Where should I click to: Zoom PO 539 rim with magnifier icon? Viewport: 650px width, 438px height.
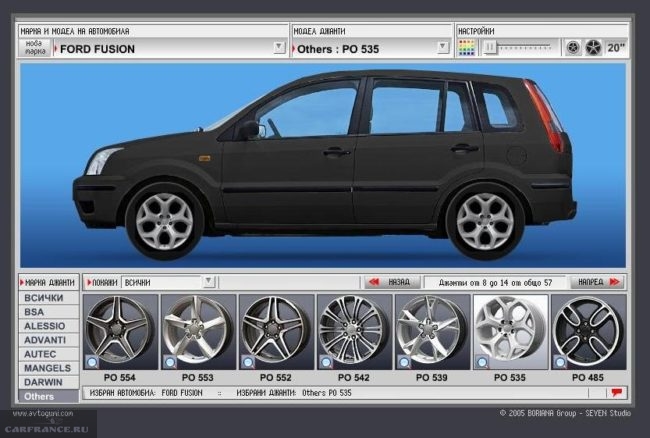[x=404, y=362]
